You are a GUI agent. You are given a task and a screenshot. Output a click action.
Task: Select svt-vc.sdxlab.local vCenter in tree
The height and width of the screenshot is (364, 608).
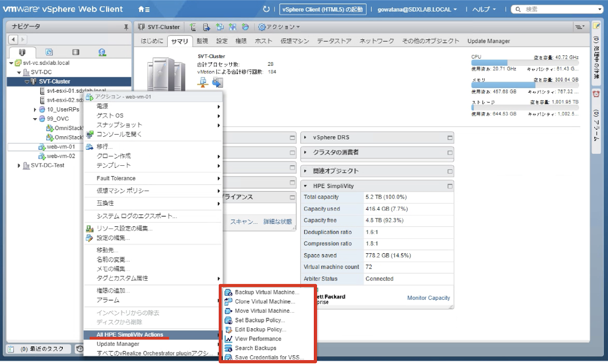click(46, 63)
